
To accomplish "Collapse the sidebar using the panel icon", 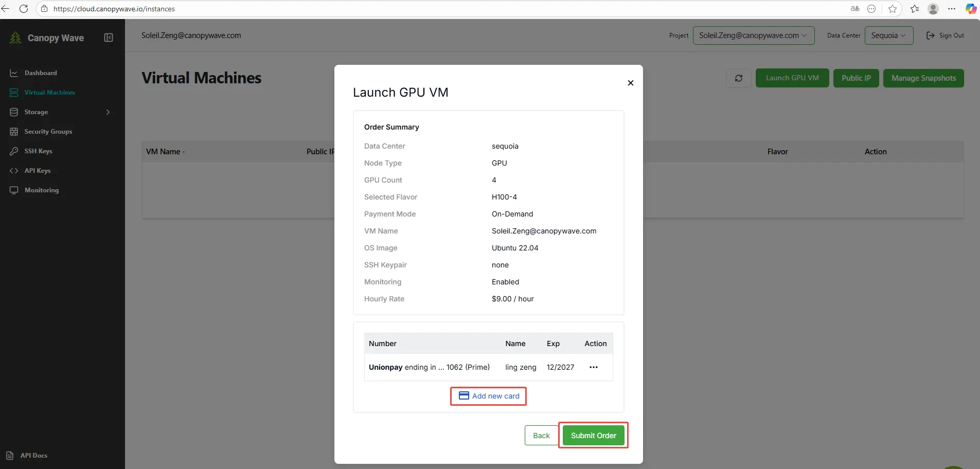I will (109, 38).
